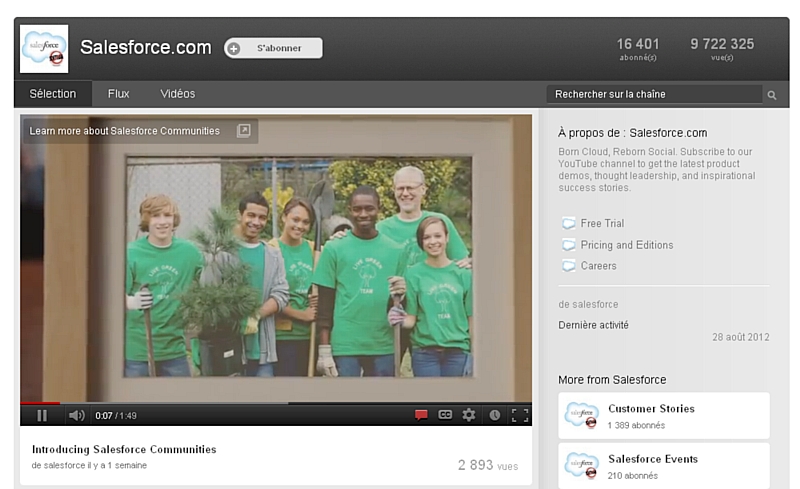
Task: Pause the video
Action: pyautogui.click(x=42, y=415)
